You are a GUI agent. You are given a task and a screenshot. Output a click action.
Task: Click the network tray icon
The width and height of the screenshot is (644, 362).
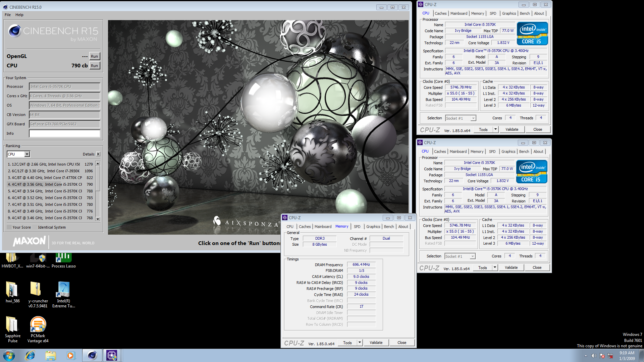610,356
